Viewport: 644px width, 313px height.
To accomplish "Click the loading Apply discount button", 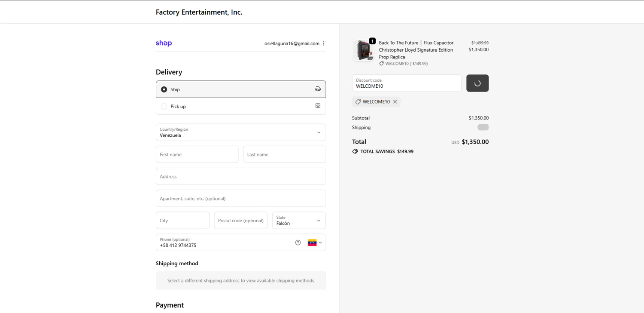I will coord(477,83).
